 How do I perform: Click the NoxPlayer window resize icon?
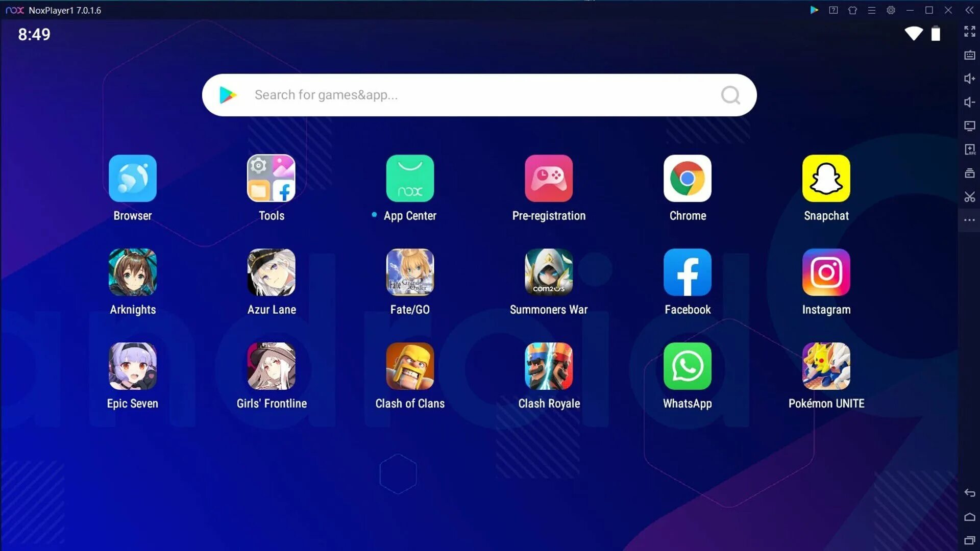coord(929,10)
